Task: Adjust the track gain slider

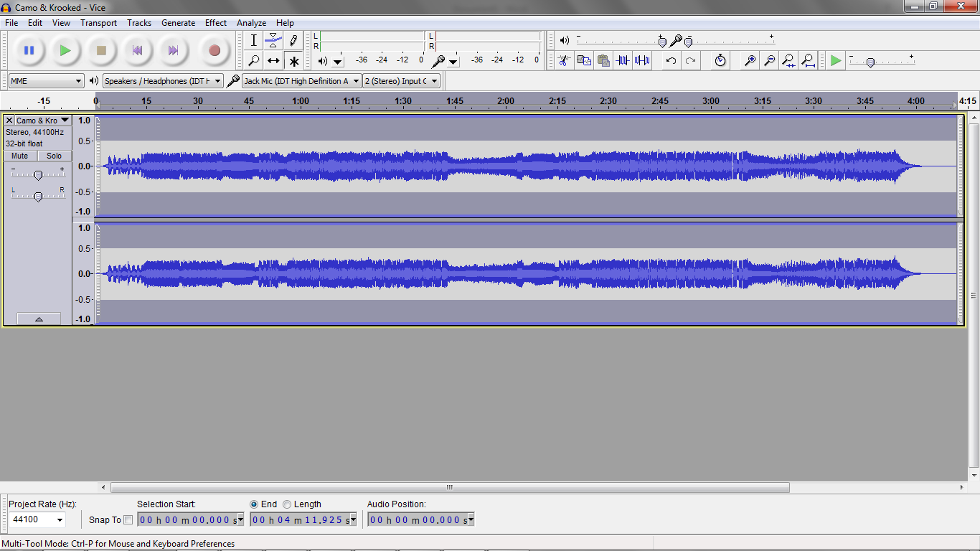Action: pos(38,175)
